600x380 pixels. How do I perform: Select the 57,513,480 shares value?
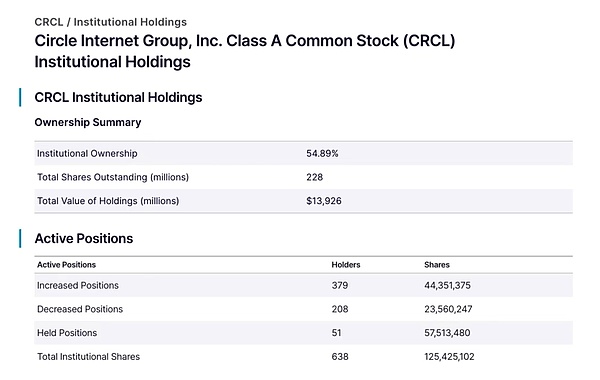tap(447, 333)
